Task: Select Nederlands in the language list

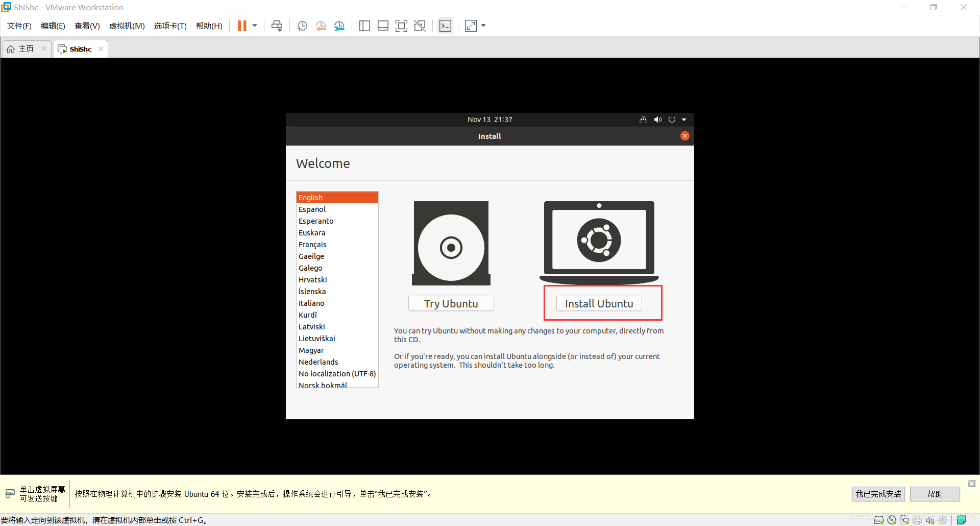Action: click(337, 362)
